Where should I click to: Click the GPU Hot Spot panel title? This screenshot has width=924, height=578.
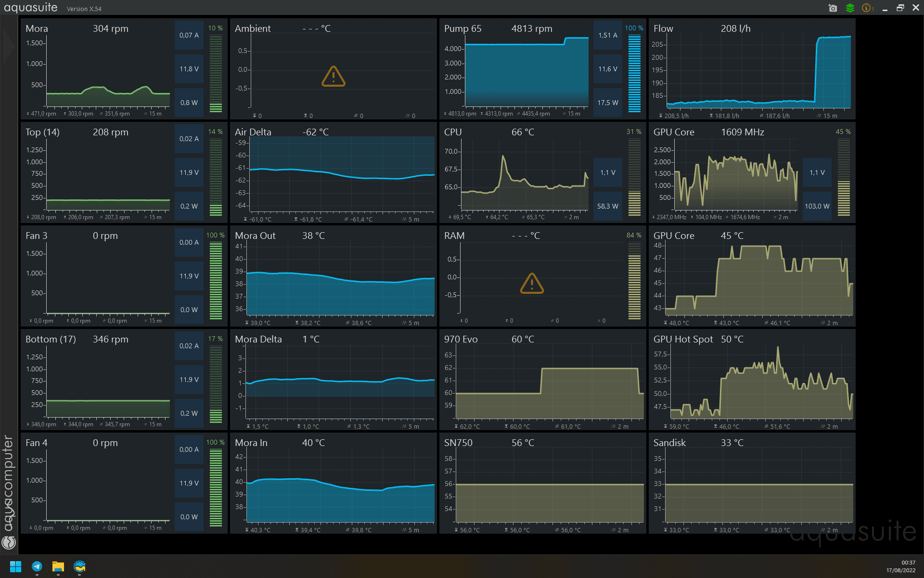(683, 339)
